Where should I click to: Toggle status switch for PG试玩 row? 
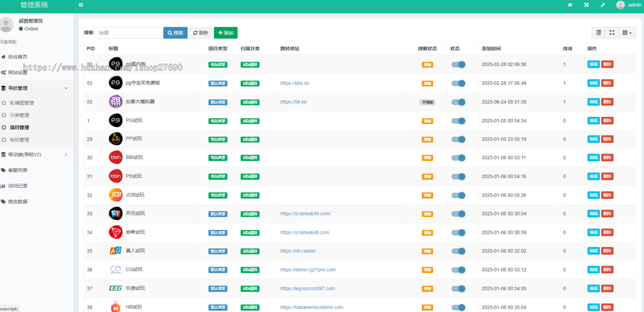(x=458, y=121)
